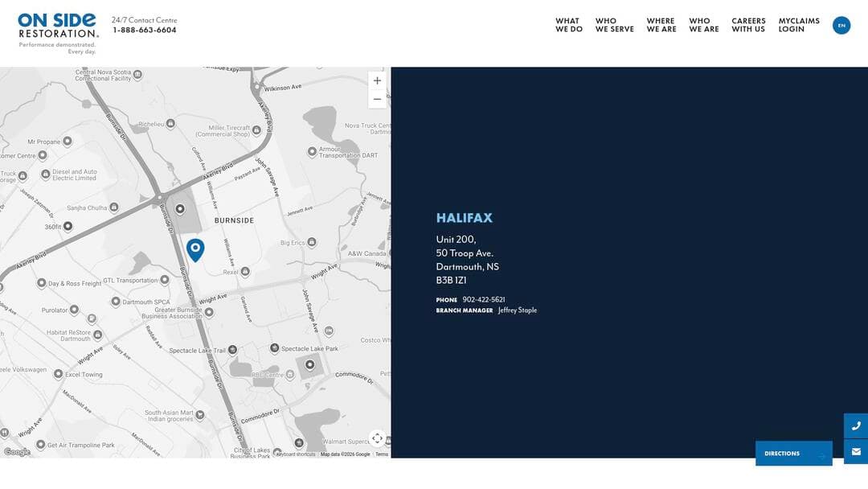Click the phone icon in the blue sidebar
This screenshot has width=868, height=489.
click(855, 425)
